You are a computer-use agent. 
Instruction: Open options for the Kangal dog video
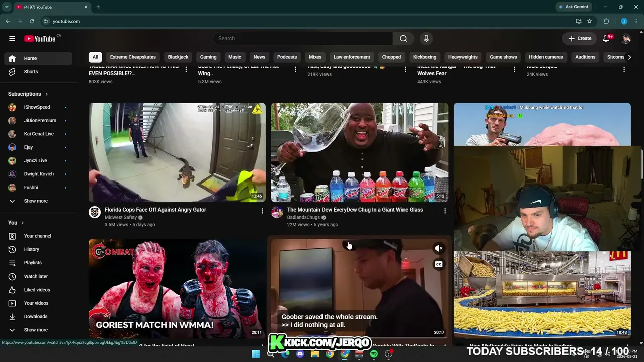coord(514,69)
